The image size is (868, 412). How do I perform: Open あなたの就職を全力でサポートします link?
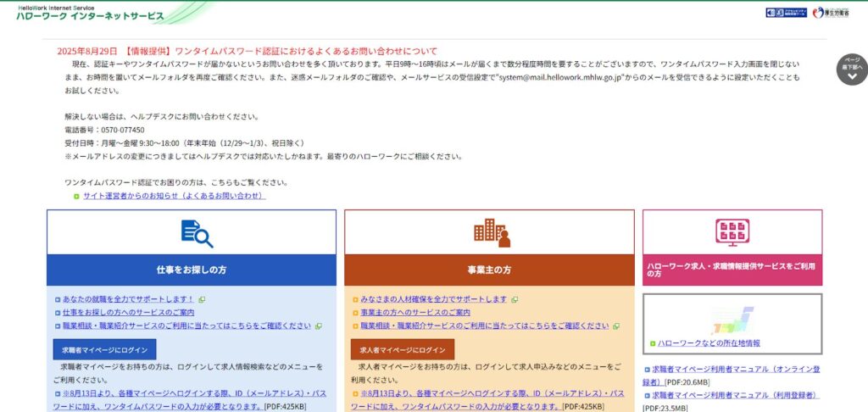[128, 299]
